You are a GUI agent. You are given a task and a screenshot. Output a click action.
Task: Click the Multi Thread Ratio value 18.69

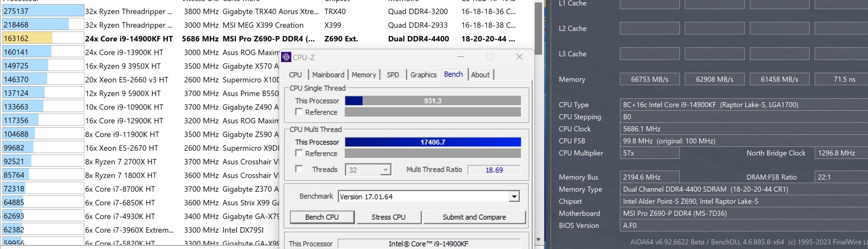pos(494,170)
